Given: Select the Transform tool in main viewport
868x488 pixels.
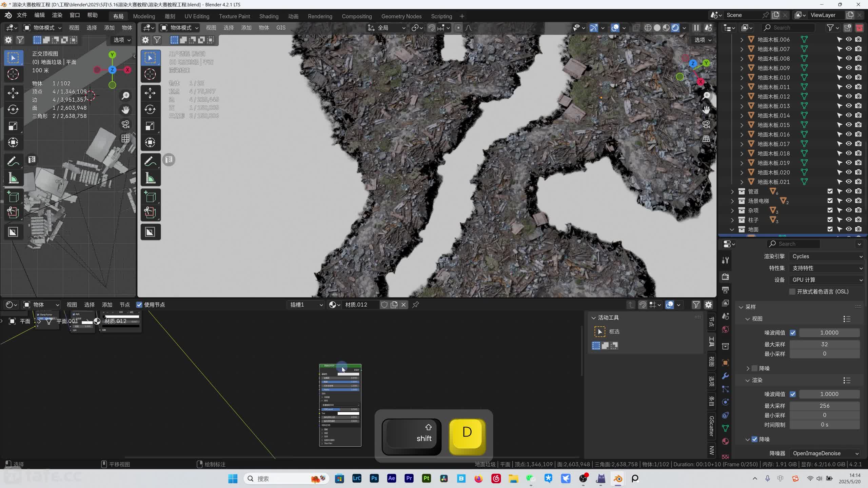Looking at the screenshot, I should coord(150,142).
